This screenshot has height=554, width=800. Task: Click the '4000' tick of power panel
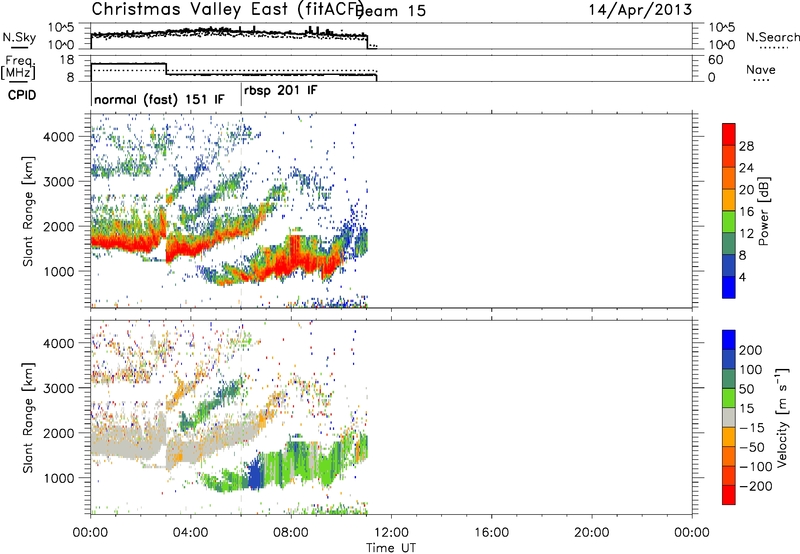(58, 137)
